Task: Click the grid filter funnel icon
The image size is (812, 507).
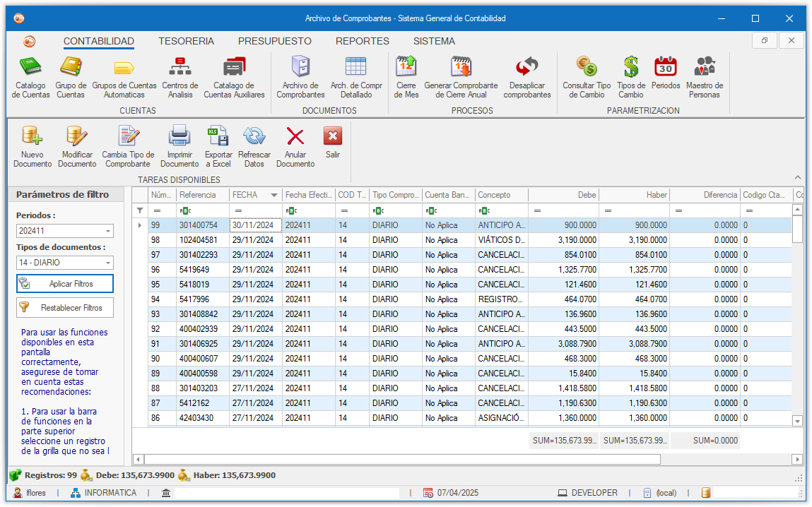Action: (x=140, y=210)
